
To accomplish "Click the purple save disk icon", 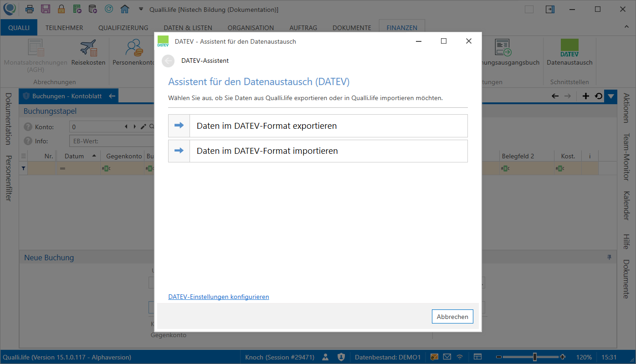I will click(x=46, y=9).
